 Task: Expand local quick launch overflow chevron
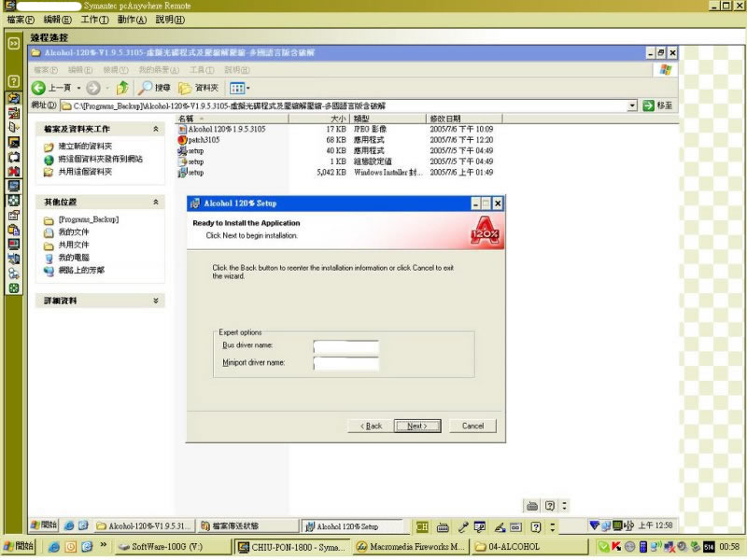click(x=103, y=544)
